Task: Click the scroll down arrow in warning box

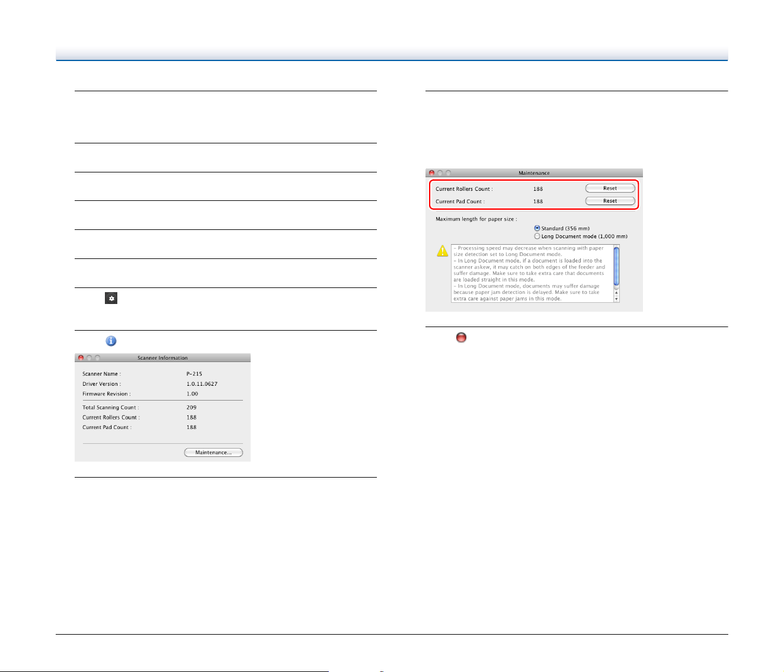Action: (x=616, y=299)
